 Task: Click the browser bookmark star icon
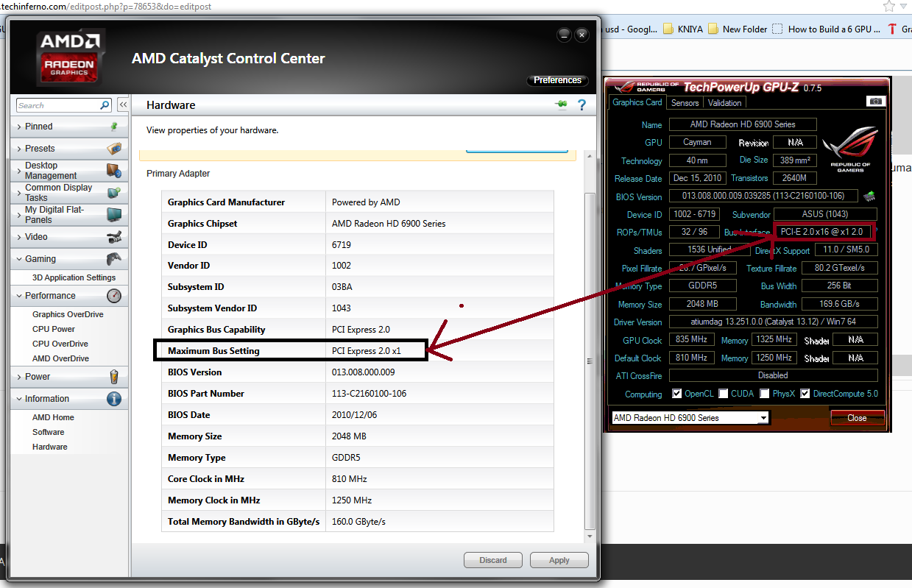889,7
